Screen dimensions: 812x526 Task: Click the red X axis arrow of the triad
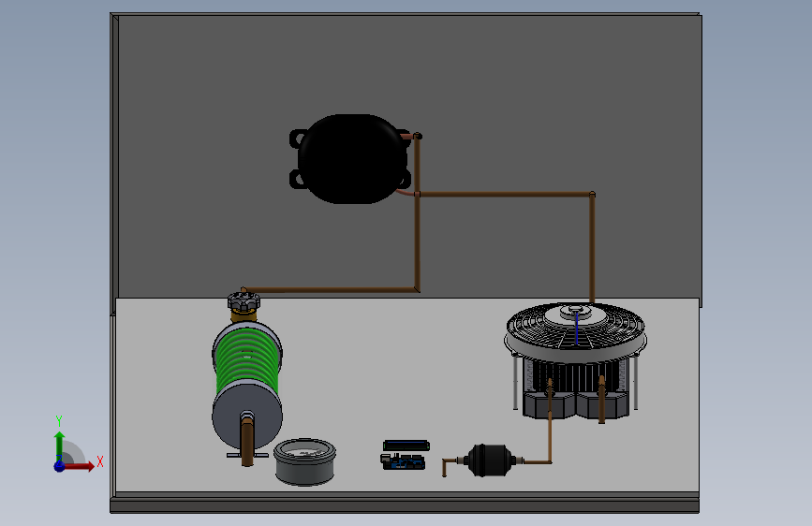(x=79, y=466)
